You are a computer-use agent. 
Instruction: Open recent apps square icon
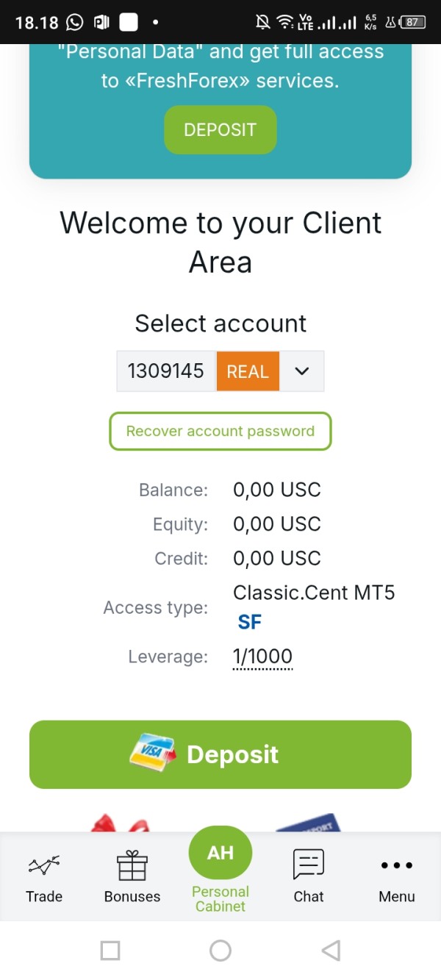pos(110,951)
